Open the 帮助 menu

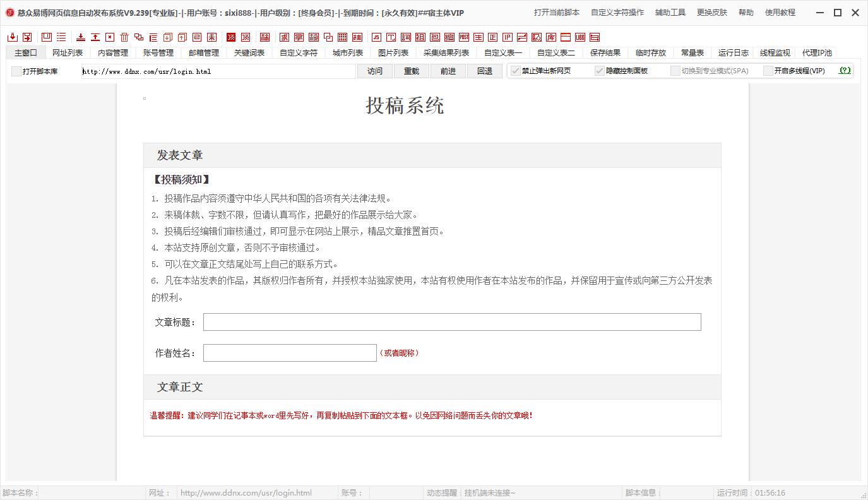pyautogui.click(x=746, y=13)
